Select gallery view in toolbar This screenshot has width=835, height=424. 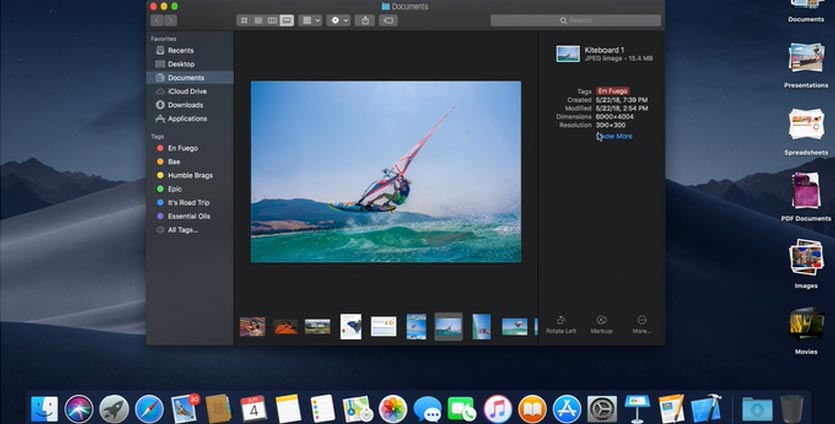click(287, 20)
